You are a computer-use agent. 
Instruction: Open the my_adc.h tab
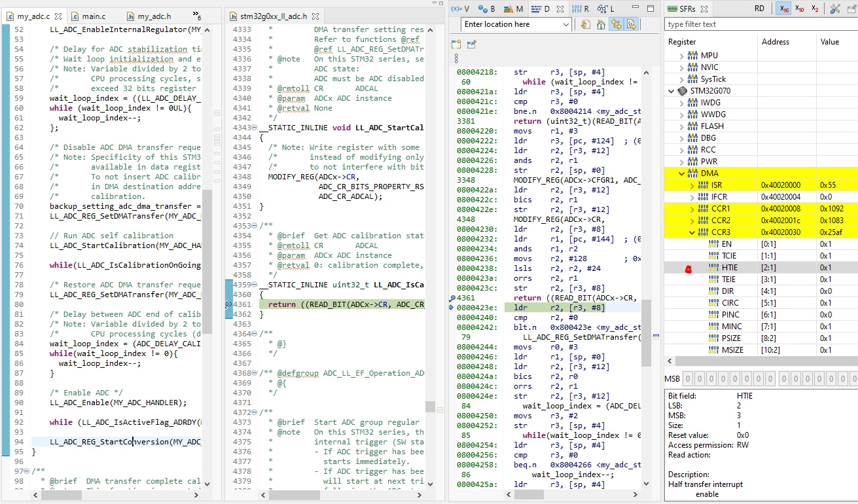point(150,16)
